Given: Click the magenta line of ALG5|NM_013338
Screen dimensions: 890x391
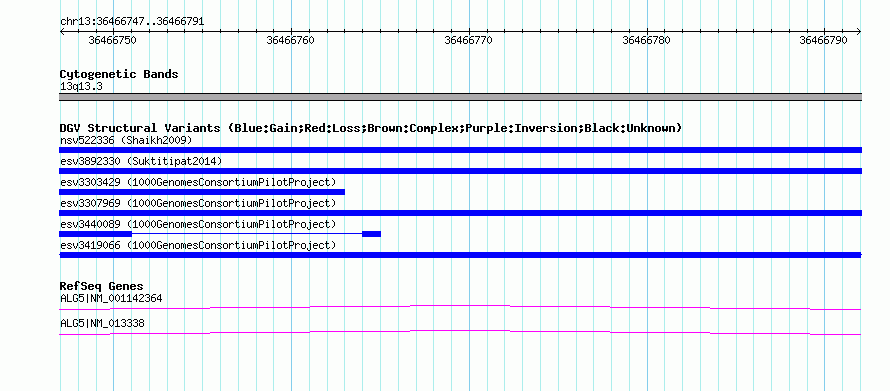Looking at the screenshot, I should point(460,333).
